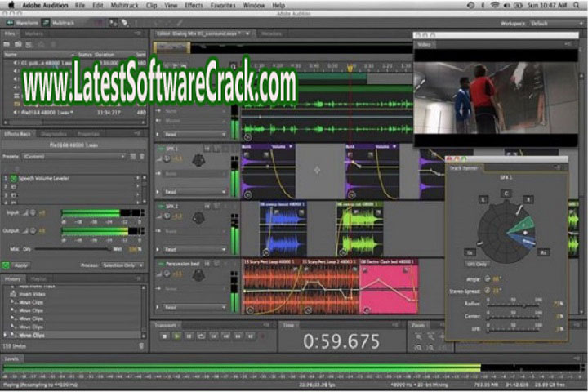The height and width of the screenshot is (392, 588).
Task: Open the Presets (Custom) dropdown
Action: 74,157
